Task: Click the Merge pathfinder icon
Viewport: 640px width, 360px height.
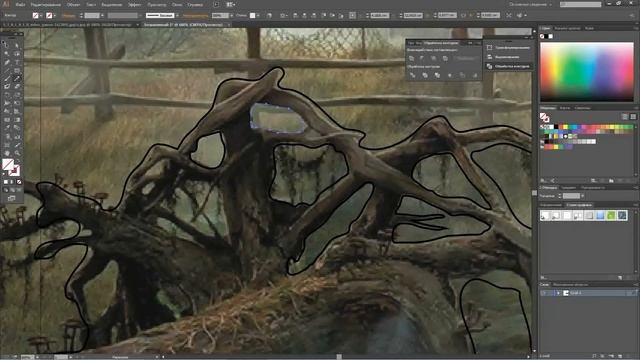Action: coord(437,75)
